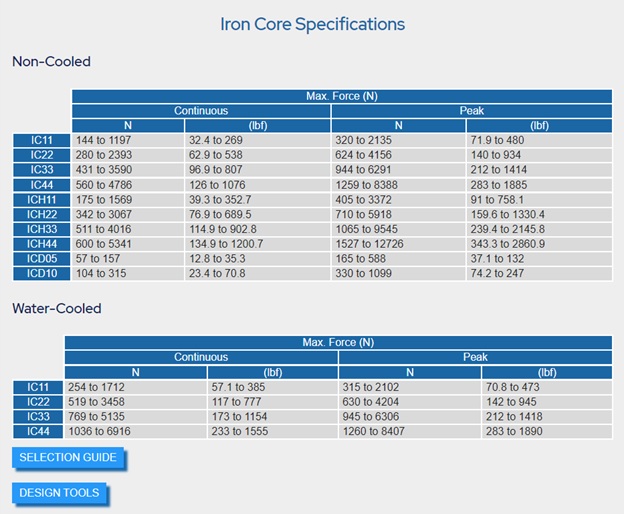Select the cell reading 945 to 6306
Image resolution: width=624 pixels, height=514 pixels.
(x=410, y=417)
